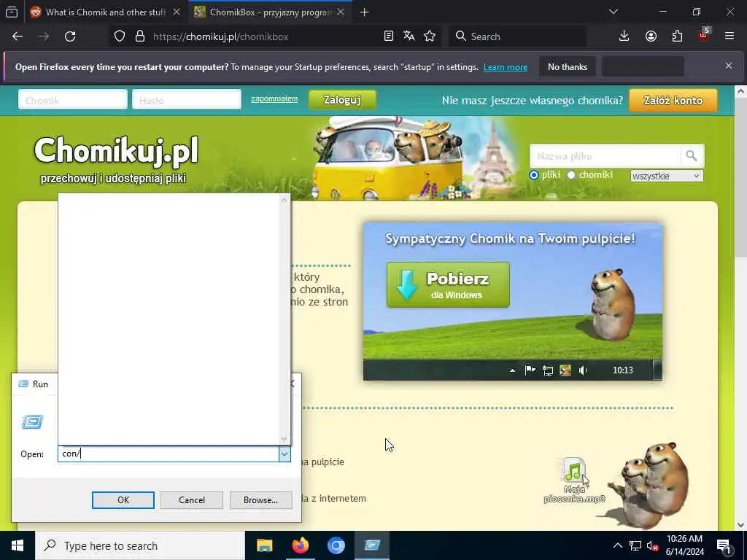
Task: Open the blue circle app on taskbar
Action: point(336,545)
